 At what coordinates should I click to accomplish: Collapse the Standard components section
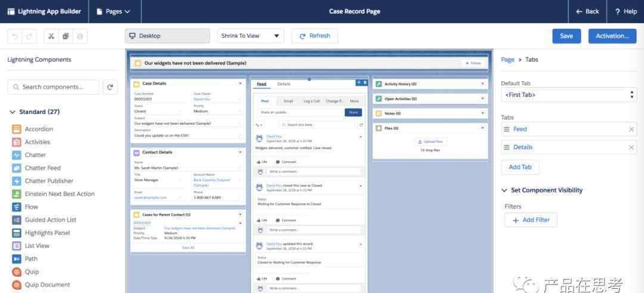13,112
